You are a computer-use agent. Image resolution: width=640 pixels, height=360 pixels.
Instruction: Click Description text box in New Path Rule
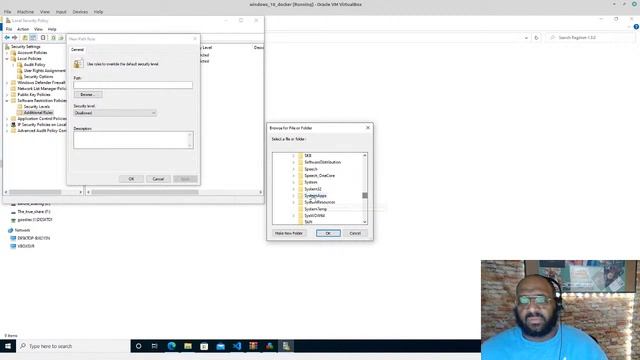point(133,140)
